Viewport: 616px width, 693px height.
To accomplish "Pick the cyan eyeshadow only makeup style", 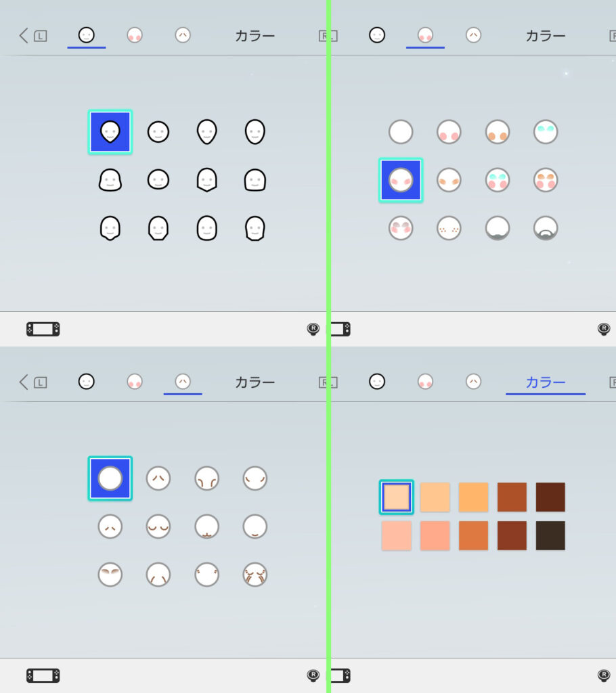I will coord(545,132).
